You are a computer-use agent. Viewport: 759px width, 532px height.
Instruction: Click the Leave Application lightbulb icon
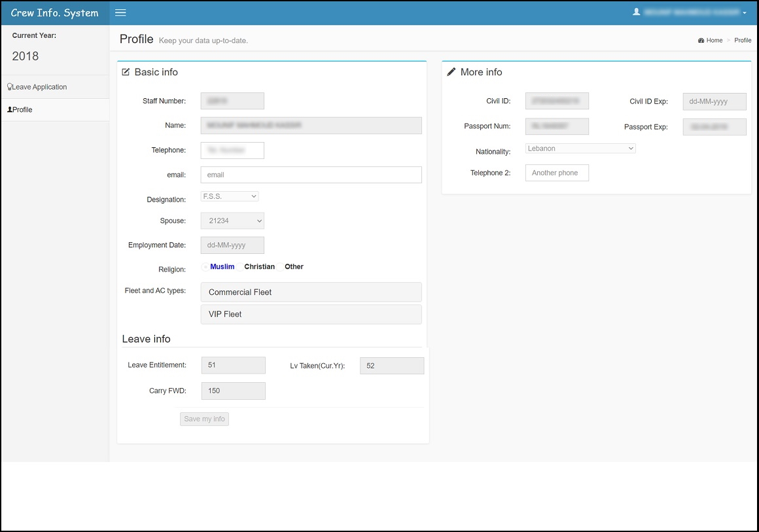(x=9, y=87)
